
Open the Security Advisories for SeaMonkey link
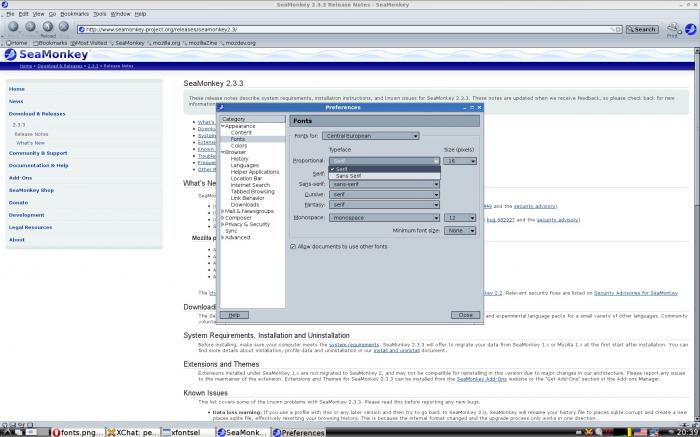[636, 293]
